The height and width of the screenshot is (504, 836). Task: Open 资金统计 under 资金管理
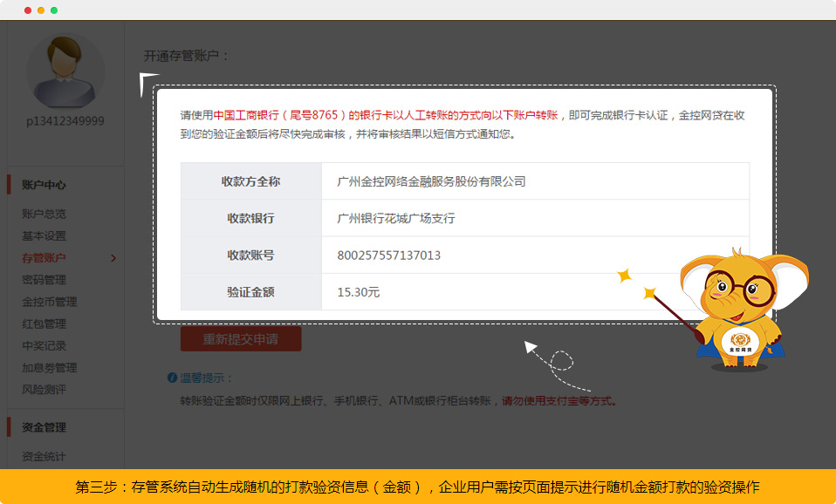pyautogui.click(x=44, y=456)
